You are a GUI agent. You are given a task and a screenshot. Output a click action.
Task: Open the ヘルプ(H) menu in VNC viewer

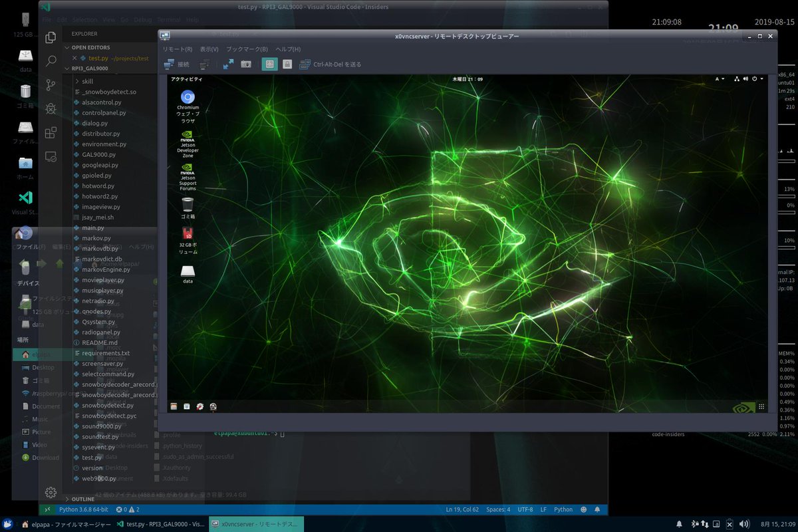288,49
